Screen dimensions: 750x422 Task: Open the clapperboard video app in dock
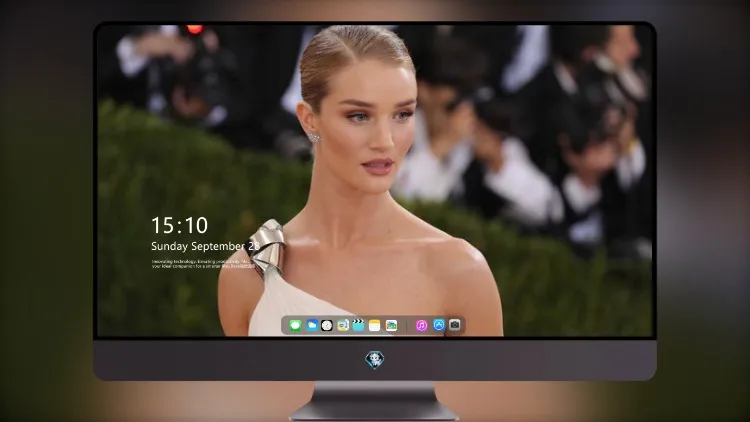point(358,326)
